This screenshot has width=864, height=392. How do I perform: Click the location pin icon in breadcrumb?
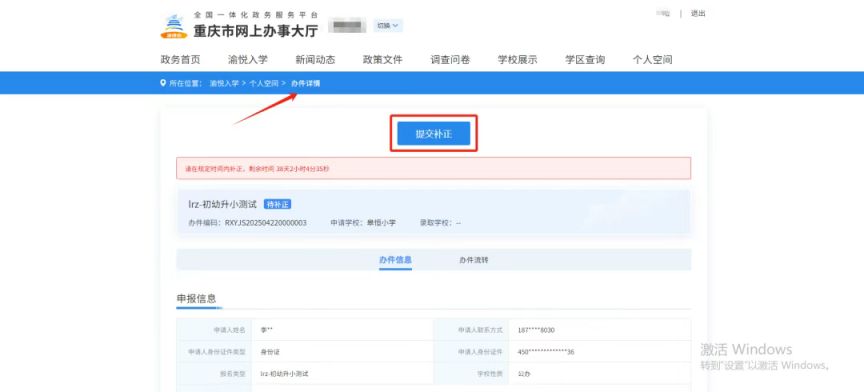[x=163, y=83]
